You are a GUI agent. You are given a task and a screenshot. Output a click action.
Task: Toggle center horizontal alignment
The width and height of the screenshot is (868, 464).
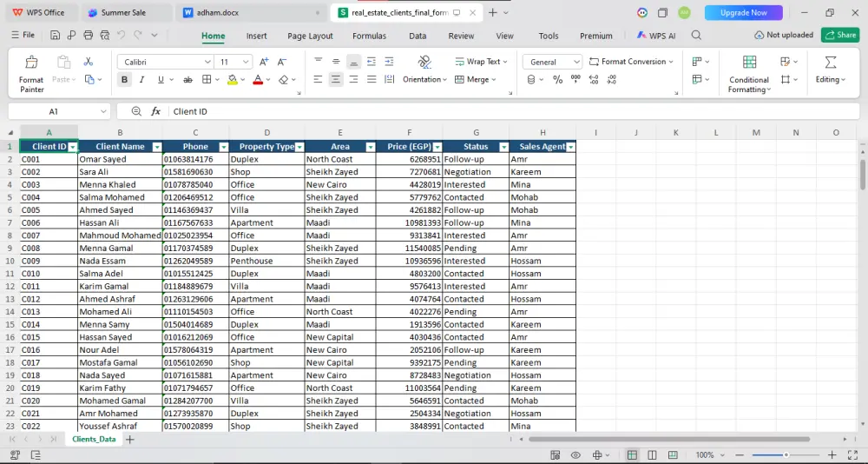point(335,80)
